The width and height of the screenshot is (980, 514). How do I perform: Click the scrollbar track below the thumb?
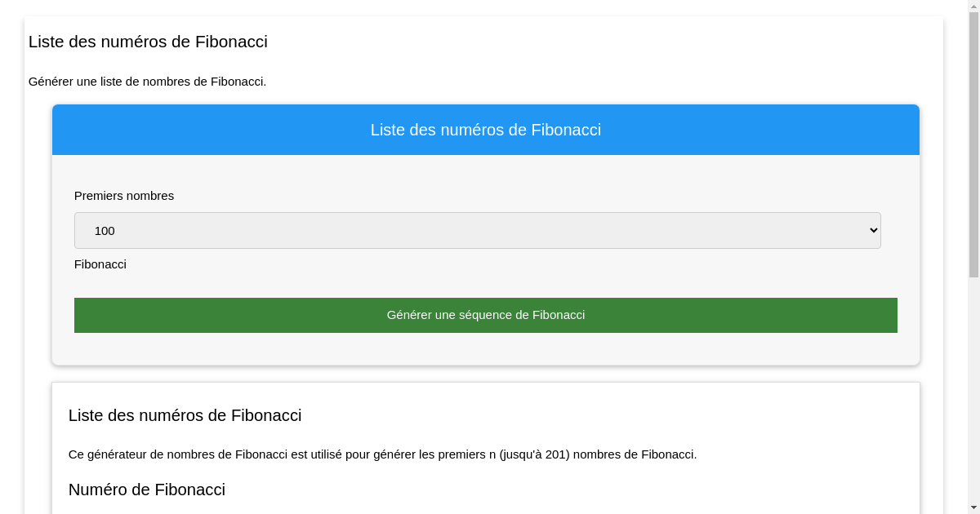click(x=973, y=392)
